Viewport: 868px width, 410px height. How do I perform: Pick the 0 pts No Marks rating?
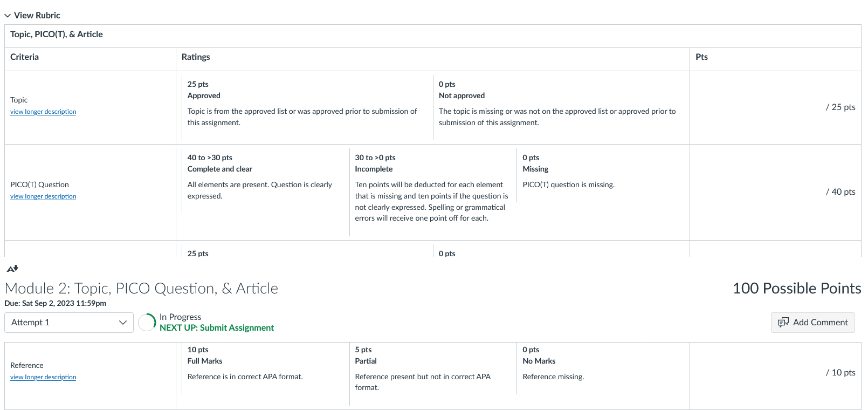(x=601, y=367)
